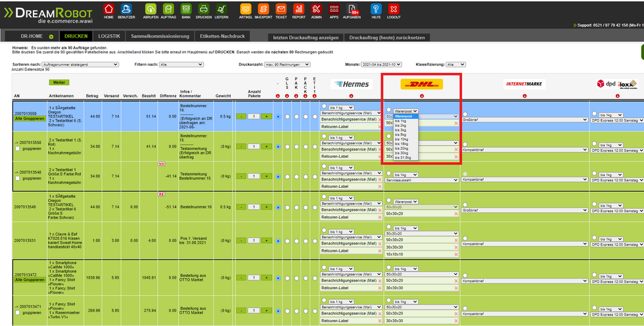Open DHL Serviceauswahl dropdown for order 2007013548
Image resolution: width=644 pixels, height=326 pixels.
[x=422, y=180]
